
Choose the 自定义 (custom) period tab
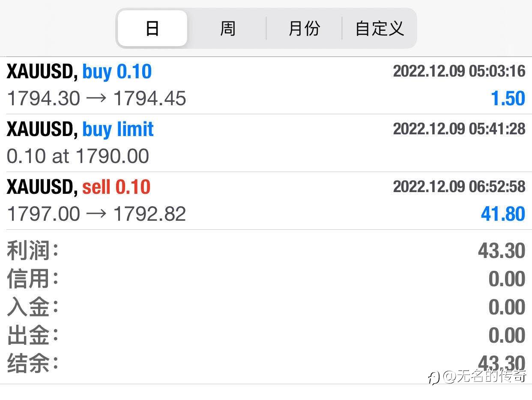click(380, 29)
